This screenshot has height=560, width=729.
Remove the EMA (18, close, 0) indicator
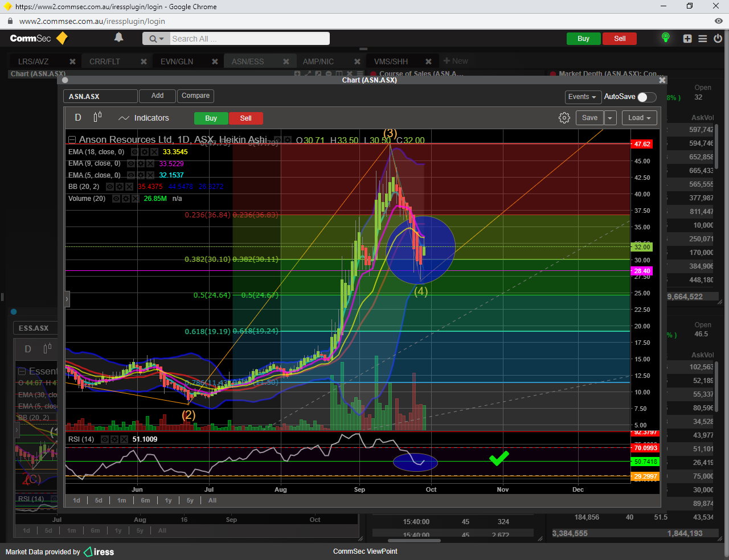point(154,152)
